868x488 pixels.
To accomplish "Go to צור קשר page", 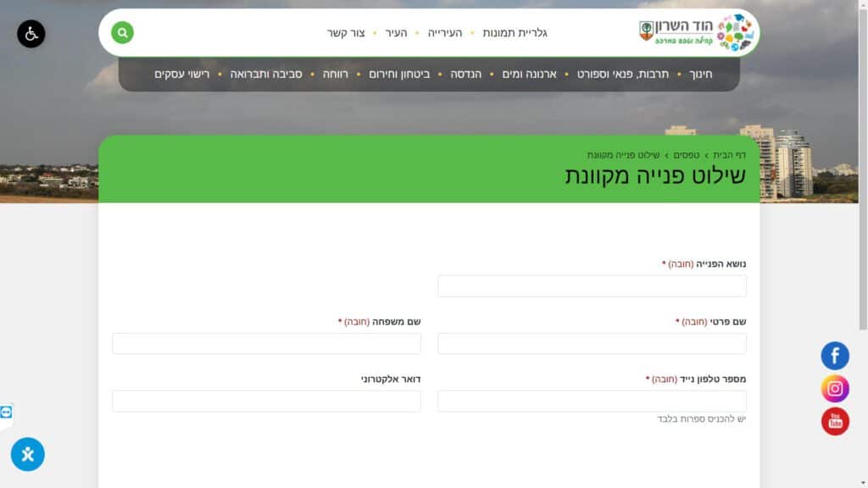I will (346, 33).
